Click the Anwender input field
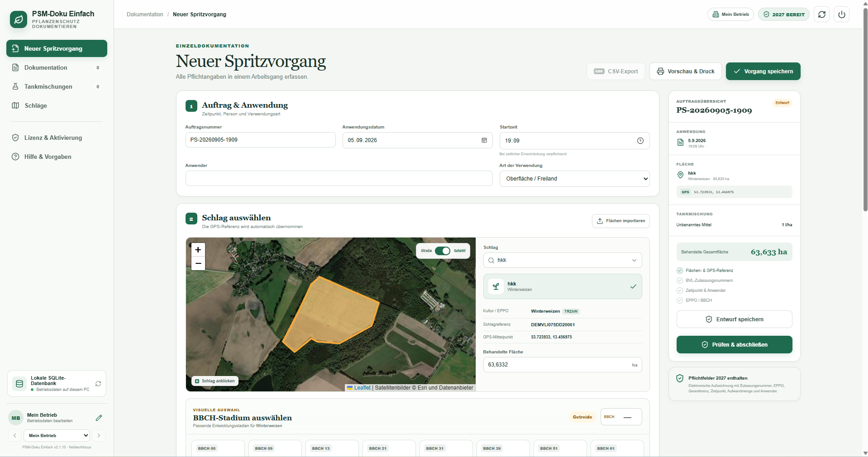 pyautogui.click(x=339, y=178)
